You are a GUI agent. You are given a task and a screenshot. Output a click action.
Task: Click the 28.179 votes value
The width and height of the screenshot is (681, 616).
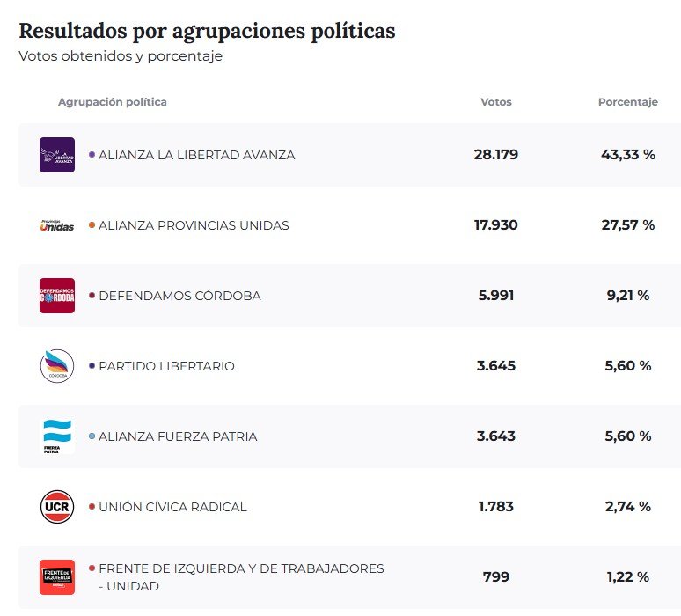point(495,155)
